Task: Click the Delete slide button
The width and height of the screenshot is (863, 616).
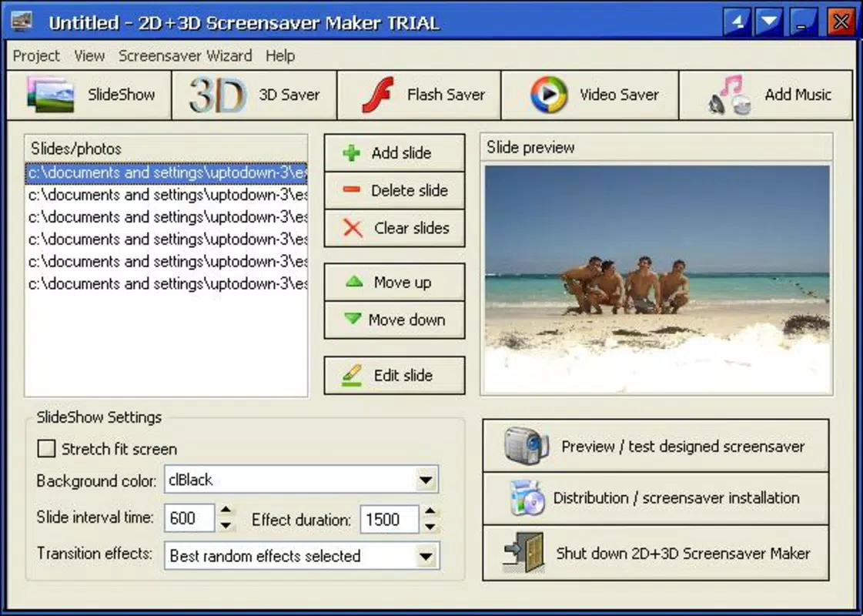Action: [x=395, y=190]
